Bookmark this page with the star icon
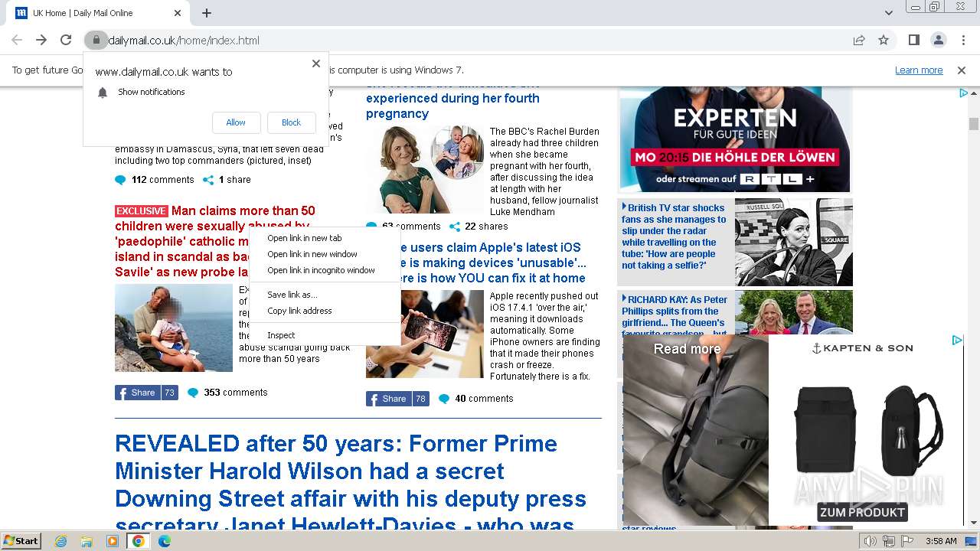980x551 pixels. pos(884,40)
